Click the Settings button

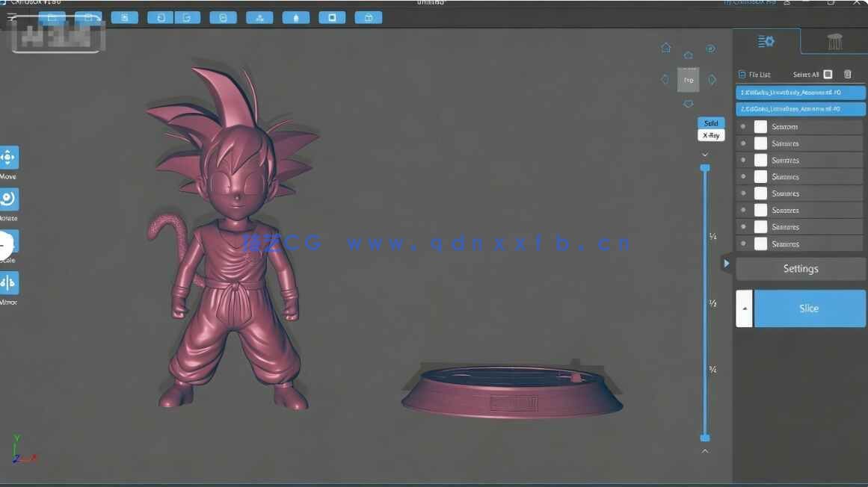point(800,268)
